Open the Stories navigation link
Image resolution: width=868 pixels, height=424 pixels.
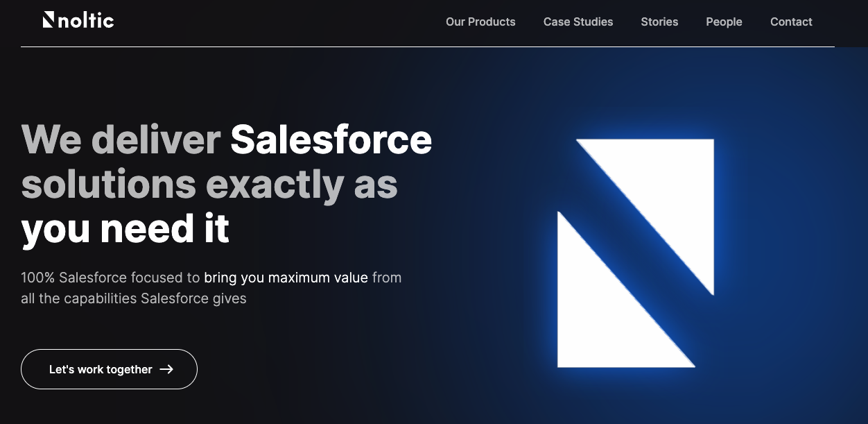coord(659,22)
